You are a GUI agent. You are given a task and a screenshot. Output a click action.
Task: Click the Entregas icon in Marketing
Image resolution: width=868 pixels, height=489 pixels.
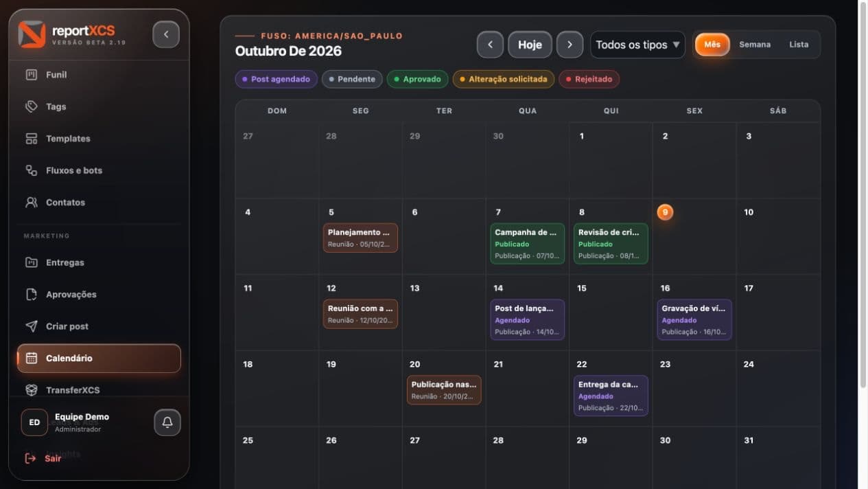[31, 262]
